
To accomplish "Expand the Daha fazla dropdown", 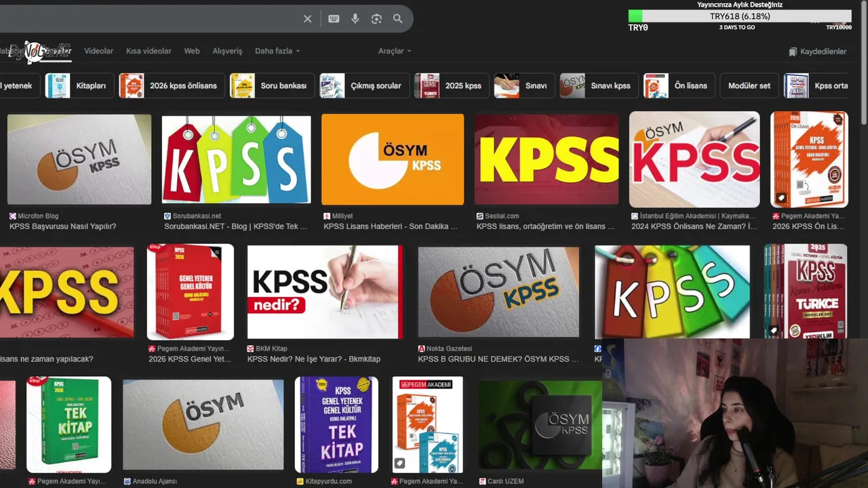I will click(x=277, y=51).
